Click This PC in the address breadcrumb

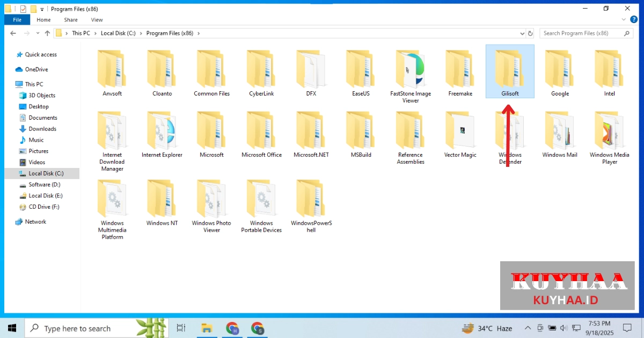point(81,33)
